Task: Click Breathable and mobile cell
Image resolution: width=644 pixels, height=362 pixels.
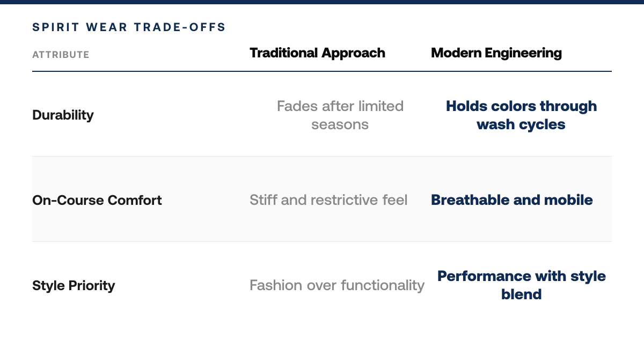Action: [512, 200]
